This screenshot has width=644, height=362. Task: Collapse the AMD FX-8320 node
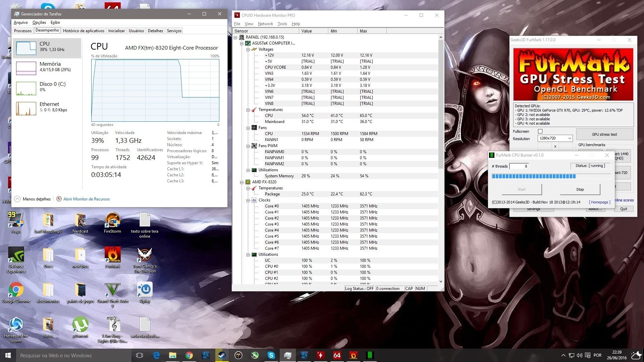(x=242, y=182)
